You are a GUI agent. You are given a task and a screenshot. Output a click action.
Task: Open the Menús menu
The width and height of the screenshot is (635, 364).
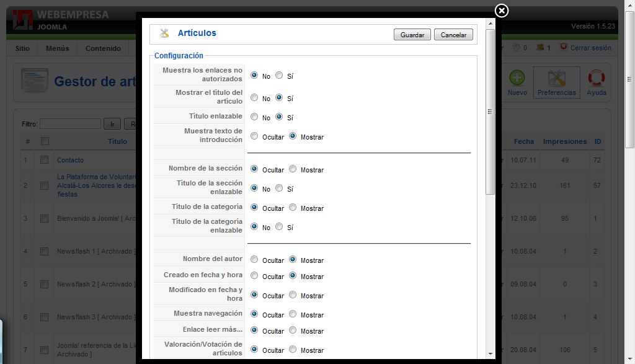click(x=58, y=48)
